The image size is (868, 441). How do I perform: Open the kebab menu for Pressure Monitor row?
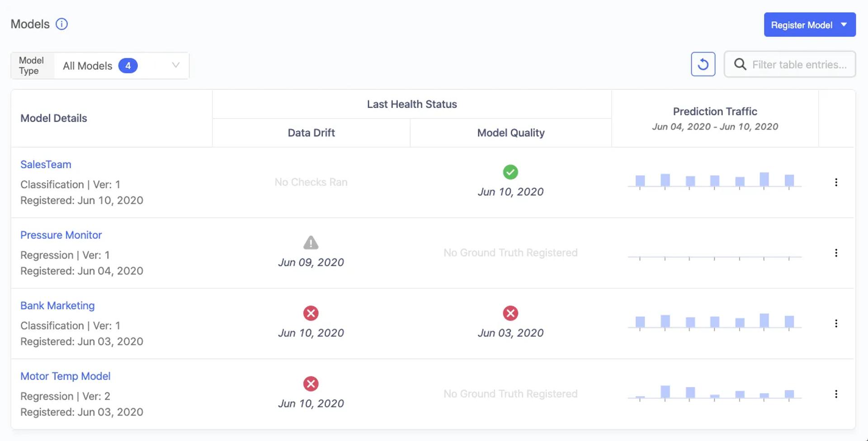(x=836, y=253)
